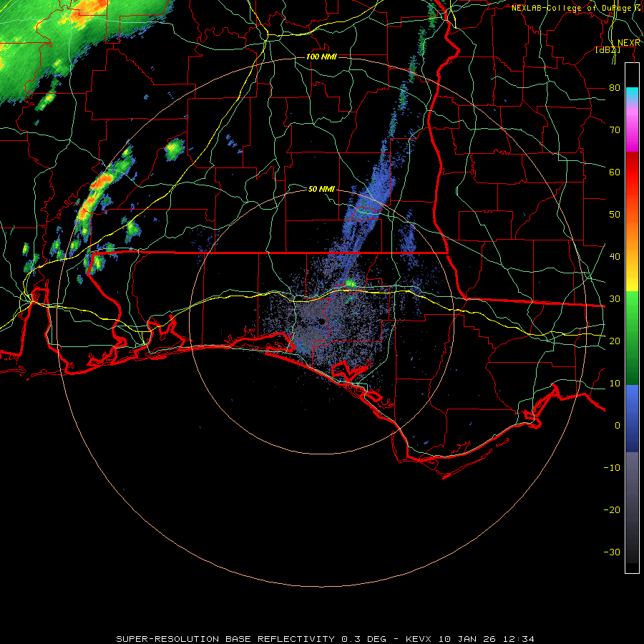This screenshot has width=644, height=644.
Task: Click the red band of the color legend
Action: 632,172
